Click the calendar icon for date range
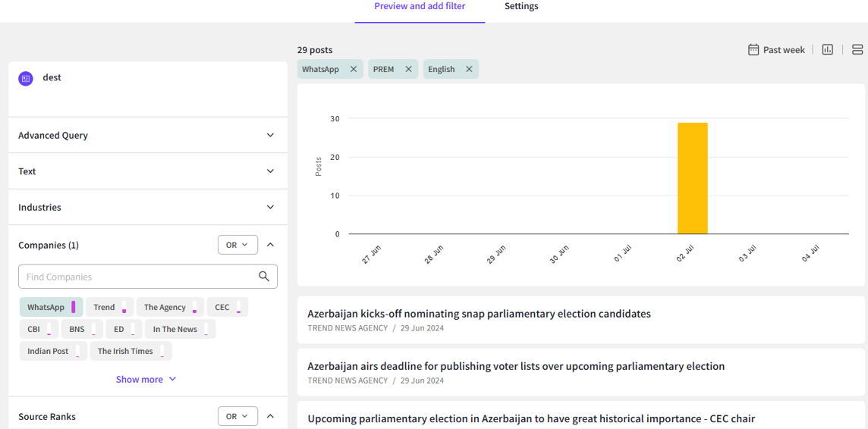Viewport: 868px width, 429px height. point(753,50)
